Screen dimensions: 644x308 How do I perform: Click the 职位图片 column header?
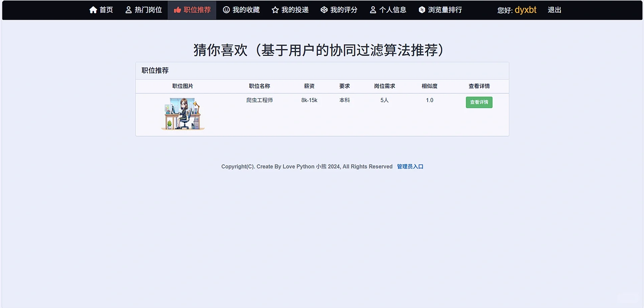click(x=183, y=86)
